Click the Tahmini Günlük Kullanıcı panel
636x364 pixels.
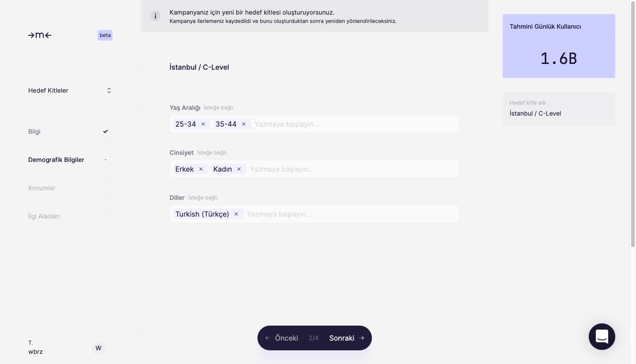[559, 46]
